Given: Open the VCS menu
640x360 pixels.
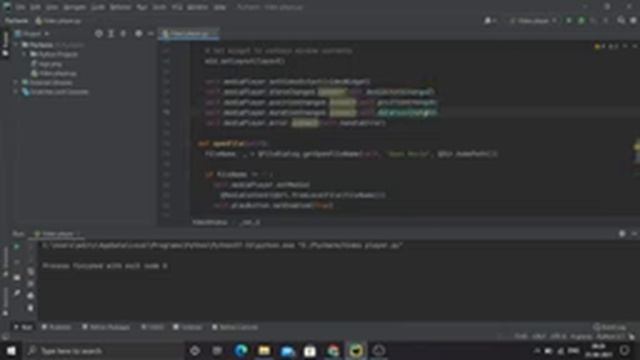Looking at the screenshot, I should point(177,7).
